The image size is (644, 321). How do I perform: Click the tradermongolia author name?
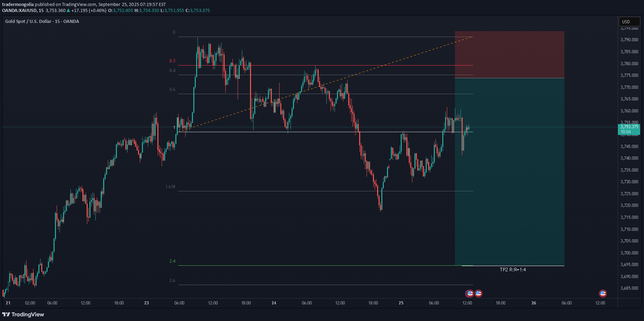point(18,5)
